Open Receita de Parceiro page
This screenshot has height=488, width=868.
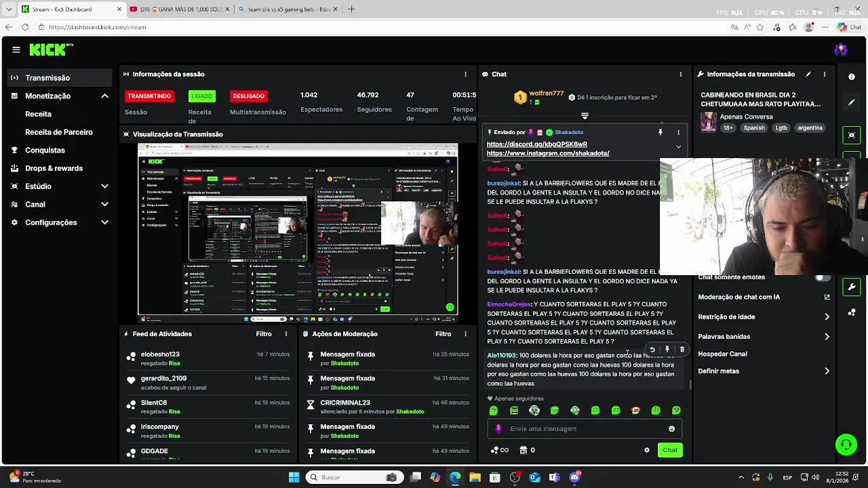point(59,132)
